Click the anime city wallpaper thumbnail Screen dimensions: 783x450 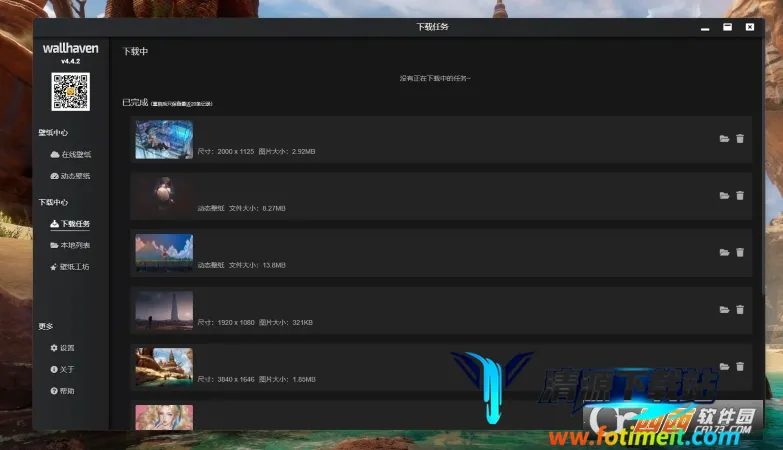(164, 140)
